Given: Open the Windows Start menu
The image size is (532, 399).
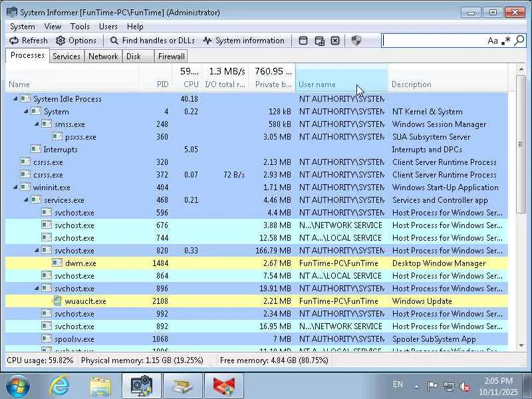Looking at the screenshot, I should (x=17, y=386).
